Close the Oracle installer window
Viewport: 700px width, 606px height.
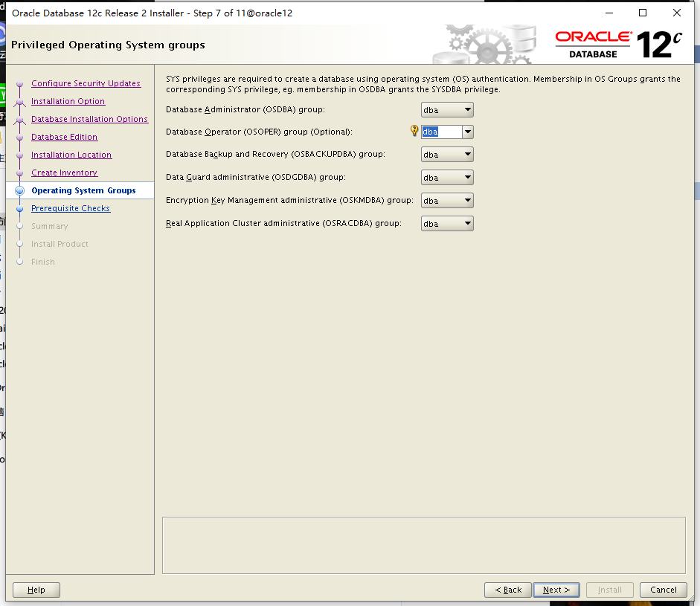(677, 13)
